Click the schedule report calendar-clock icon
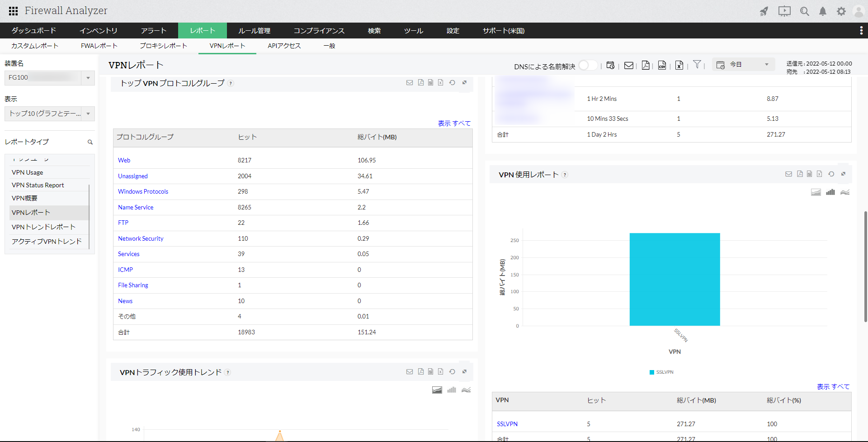Viewport: 868px width, 442px height. click(610, 65)
